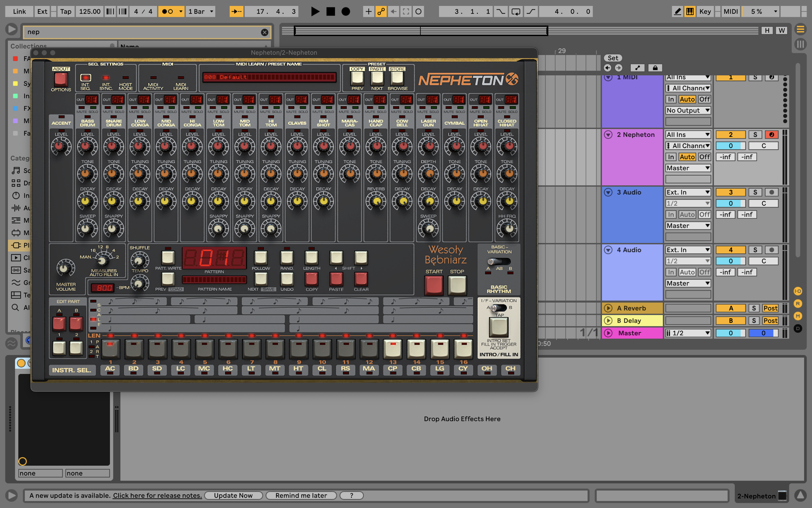Toggle the Follow playback arrow icon

tap(237, 11)
